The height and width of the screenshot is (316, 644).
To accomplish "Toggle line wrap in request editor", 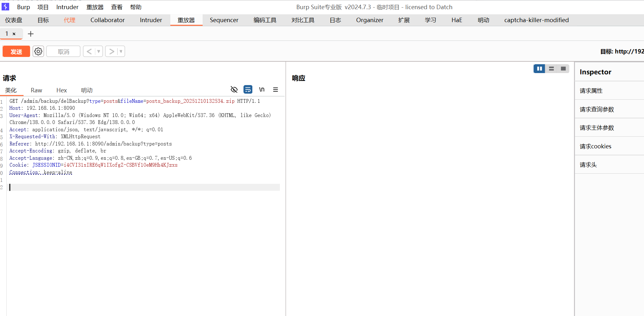I will click(248, 90).
